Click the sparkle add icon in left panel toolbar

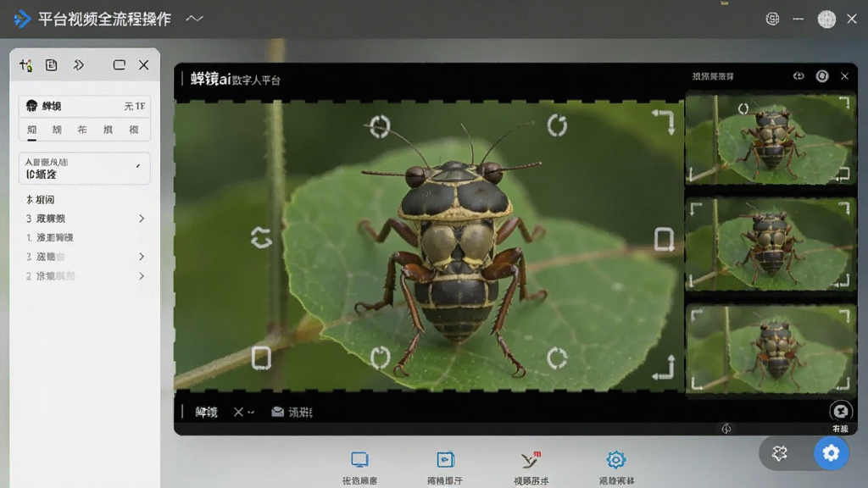pyautogui.click(x=25, y=65)
